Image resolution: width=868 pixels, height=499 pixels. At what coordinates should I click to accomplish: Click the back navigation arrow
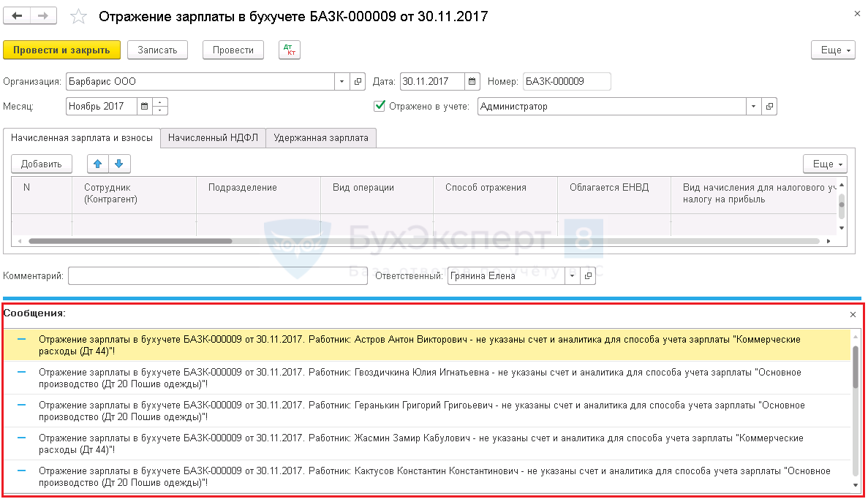(x=17, y=16)
